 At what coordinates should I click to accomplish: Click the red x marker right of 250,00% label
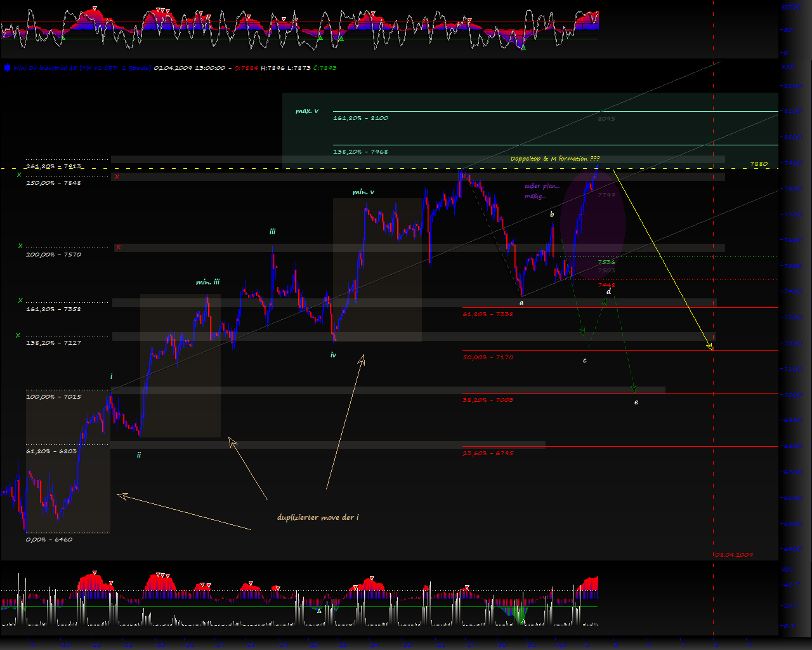pos(116,176)
